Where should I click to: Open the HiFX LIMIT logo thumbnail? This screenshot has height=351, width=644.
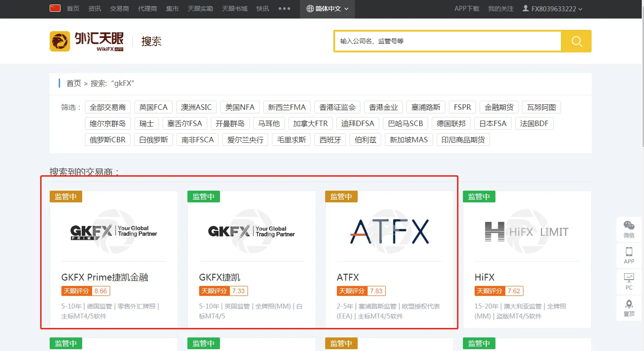click(x=527, y=232)
